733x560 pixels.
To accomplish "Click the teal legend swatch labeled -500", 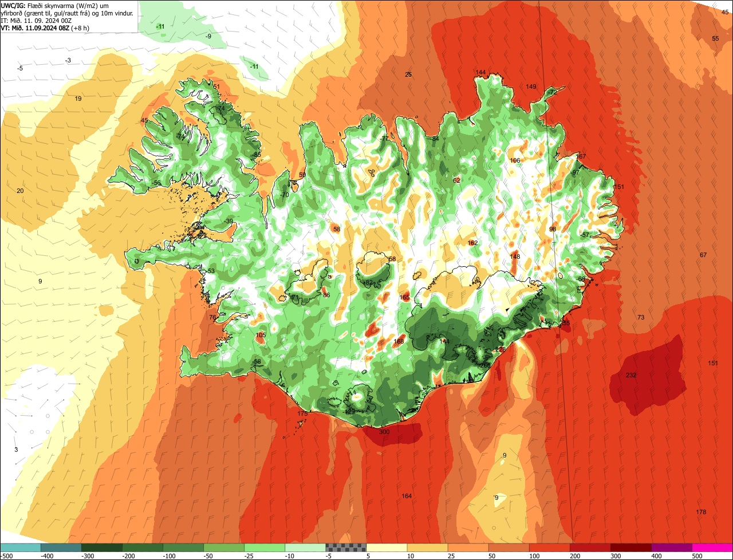I will (20, 547).
